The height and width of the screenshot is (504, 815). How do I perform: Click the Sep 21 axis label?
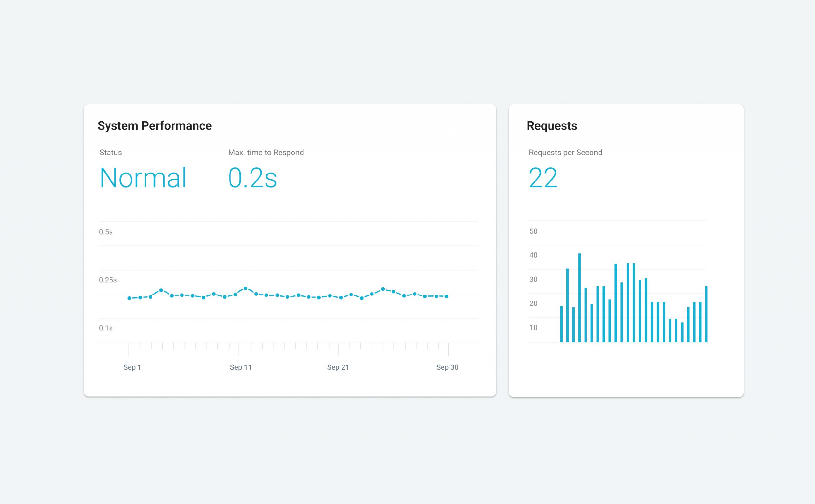pyautogui.click(x=338, y=367)
